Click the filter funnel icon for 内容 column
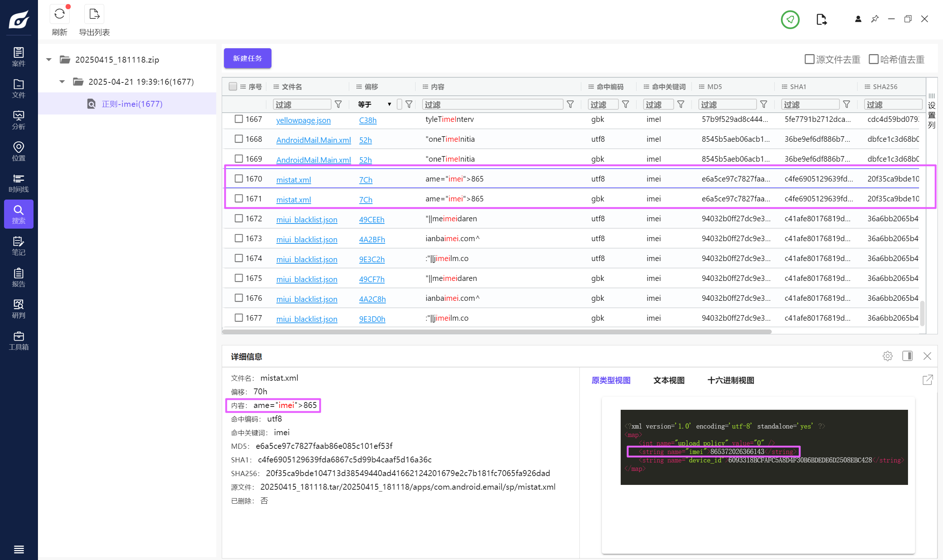This screenshot has height=560, width=943. click(x=570, y=104)
